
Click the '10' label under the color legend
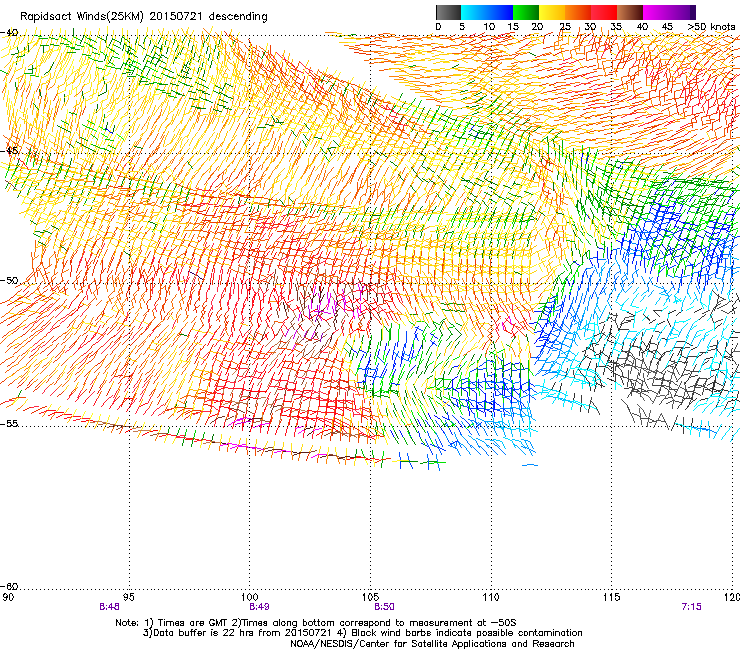click(489, 26)
